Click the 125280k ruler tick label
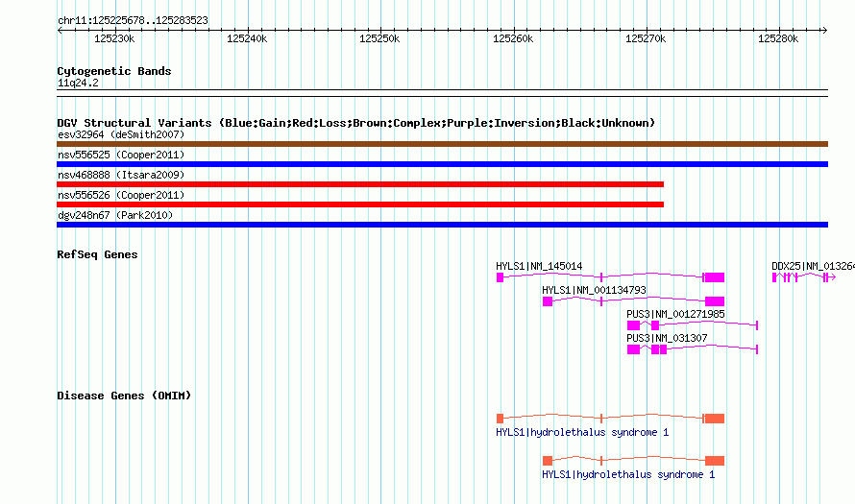The width and height of the screenshot is (855, 504). point(778,38)
